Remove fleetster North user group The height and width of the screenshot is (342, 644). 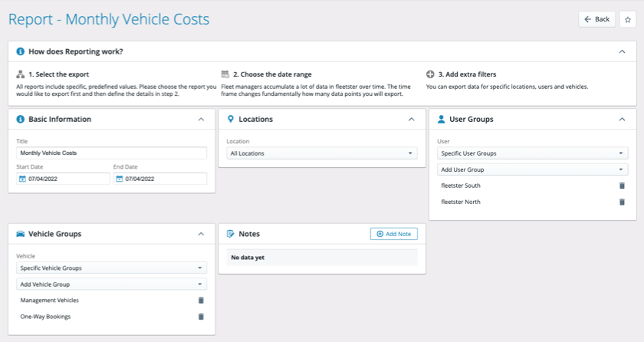click(622, 202)
